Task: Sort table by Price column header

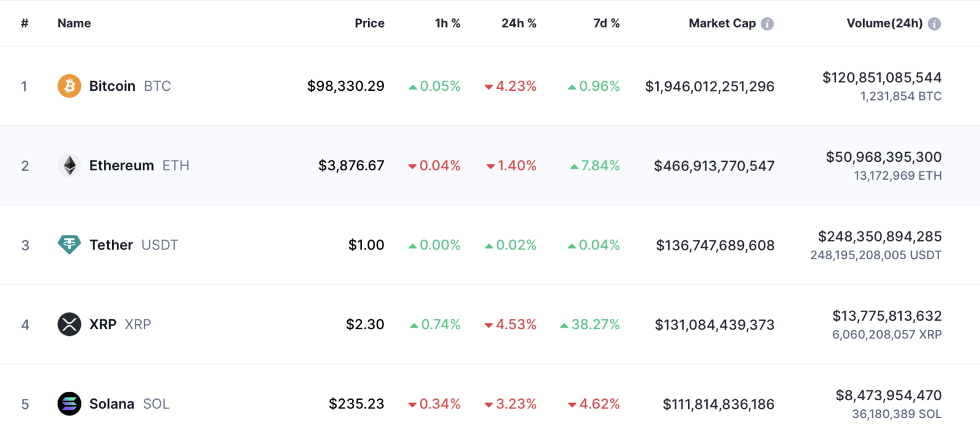Action: pyautogui.click(x=369, y=23)
